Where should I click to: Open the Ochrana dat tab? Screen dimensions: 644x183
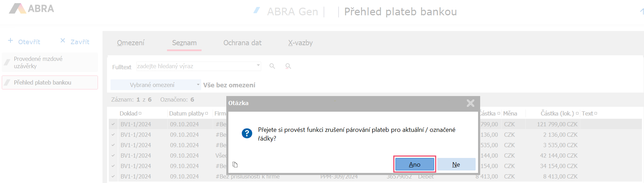coord(242,43)
